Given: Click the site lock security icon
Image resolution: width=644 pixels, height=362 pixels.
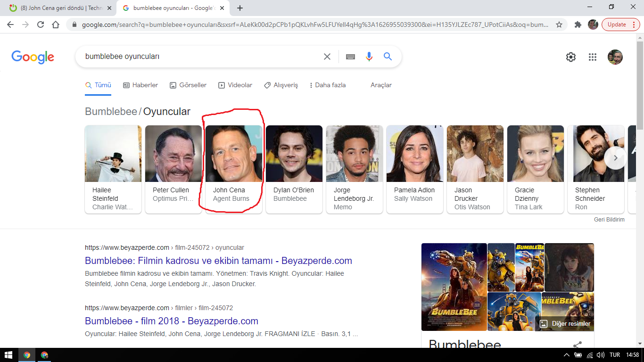Looking at the screenshot, I should click(74, 25).
